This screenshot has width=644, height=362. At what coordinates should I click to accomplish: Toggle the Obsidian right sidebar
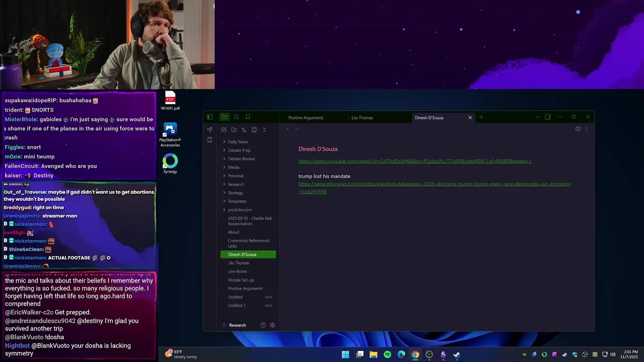coord(547,117)
